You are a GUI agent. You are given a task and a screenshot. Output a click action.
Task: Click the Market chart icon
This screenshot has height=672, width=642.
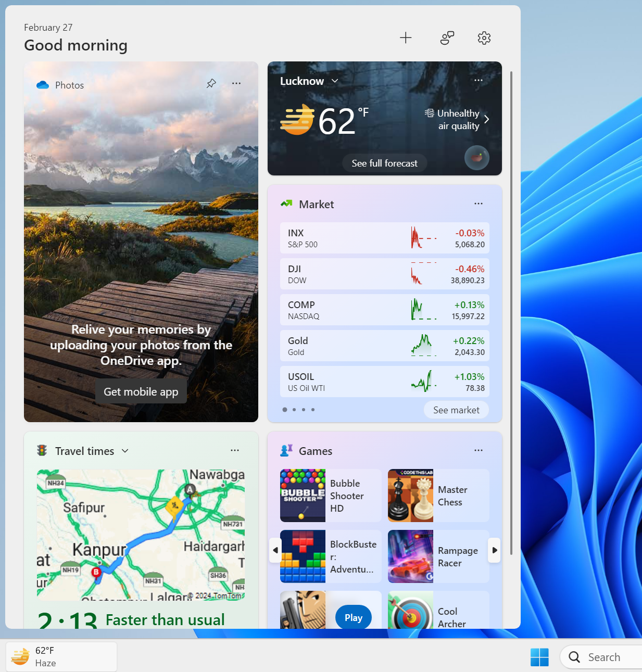tap(286, 204)
